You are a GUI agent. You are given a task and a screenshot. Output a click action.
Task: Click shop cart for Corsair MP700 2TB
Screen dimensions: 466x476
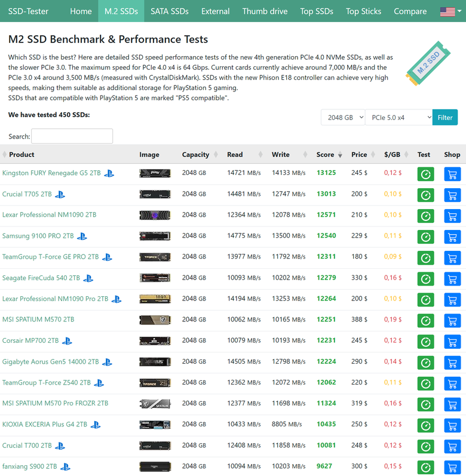[x=452, y=342]
